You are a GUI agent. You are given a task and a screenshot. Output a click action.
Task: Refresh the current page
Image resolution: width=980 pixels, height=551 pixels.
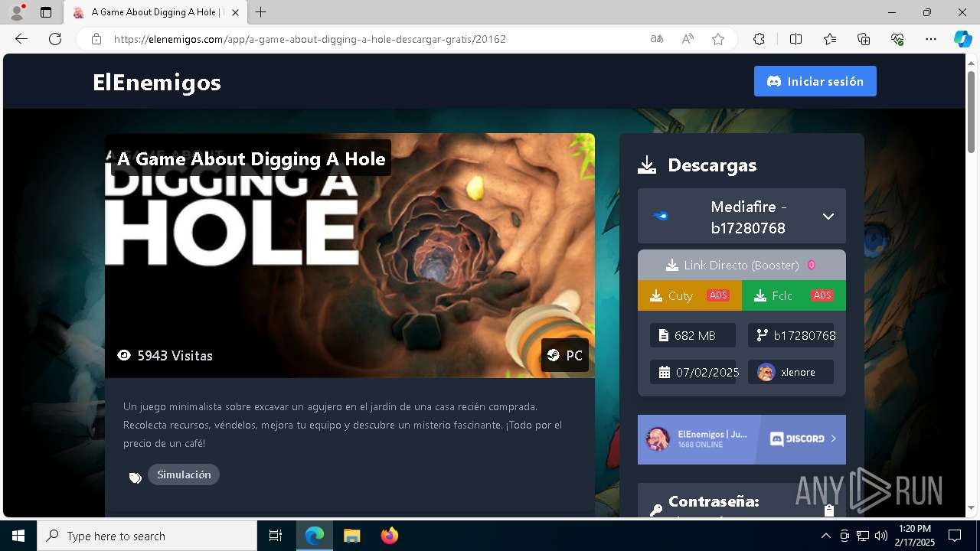tap(55, 39)
